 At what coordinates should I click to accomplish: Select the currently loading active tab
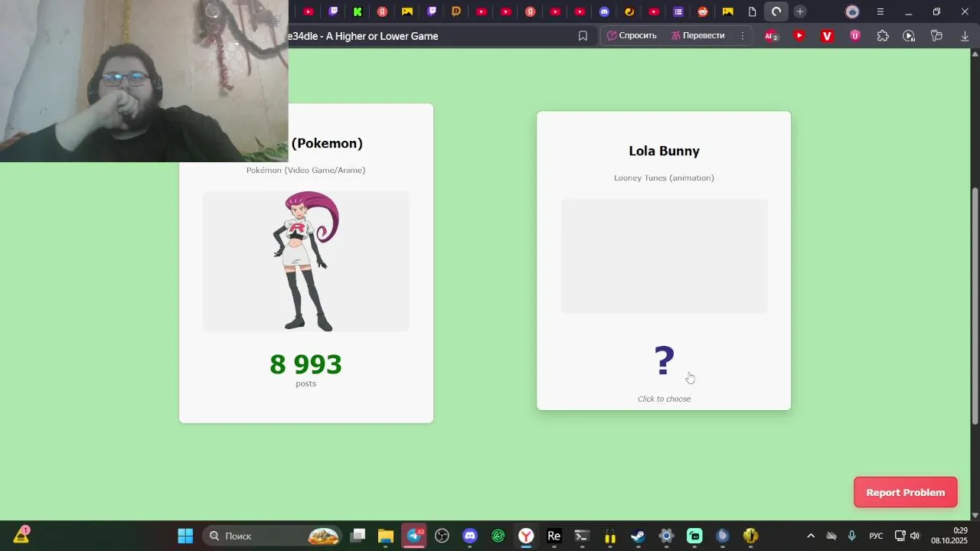pos(776,11)
